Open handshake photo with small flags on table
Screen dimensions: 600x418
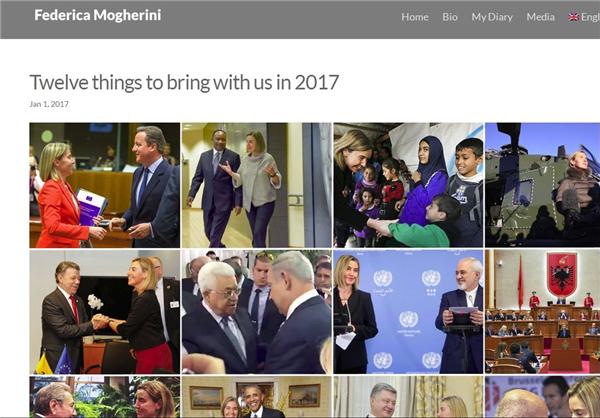[104, 312]
